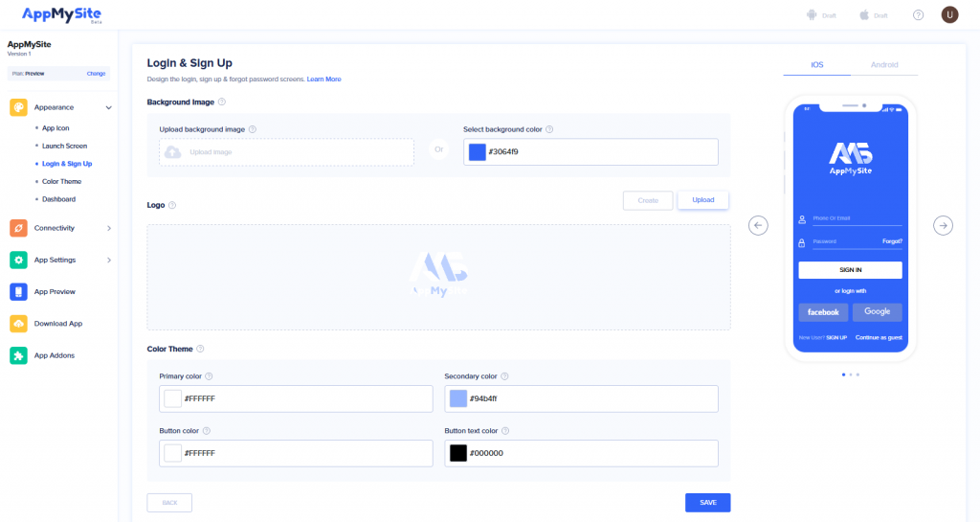Click the App Settings gear icon
Screen dimensions: 980x522
[18, 260]
